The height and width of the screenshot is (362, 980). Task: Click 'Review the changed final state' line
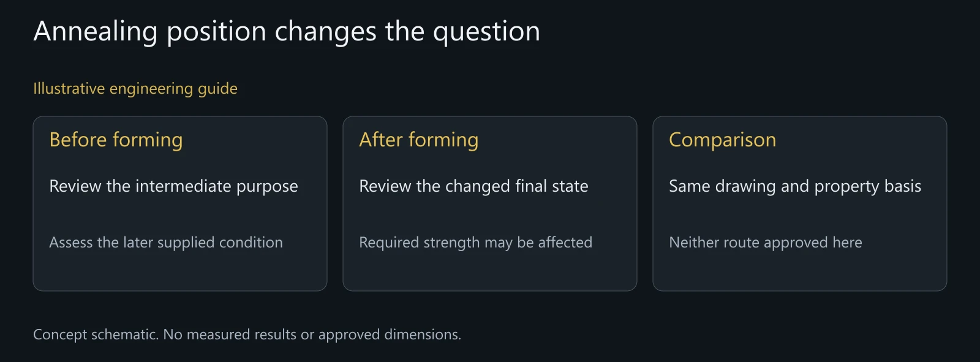tap(473, 186)
